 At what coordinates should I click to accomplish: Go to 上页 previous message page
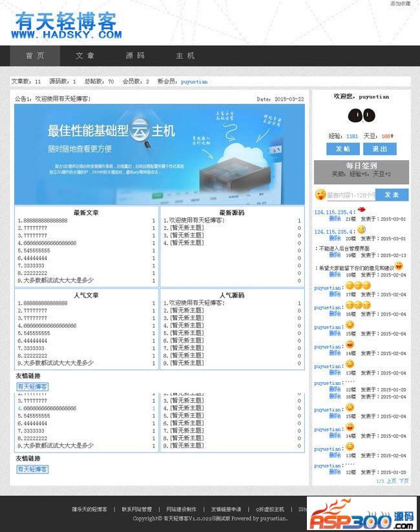(x=391, y=481)
